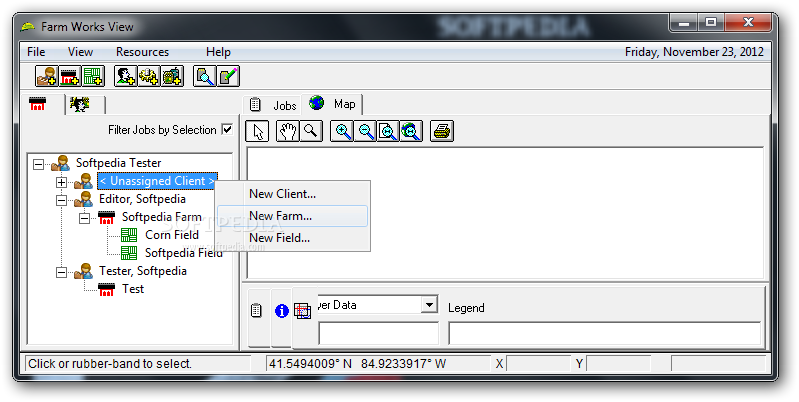This screenshot has height=402, width=799.
Task: Click the blue info icon in bottom panel
Action: pyautogui.click(x=282, y=311)
